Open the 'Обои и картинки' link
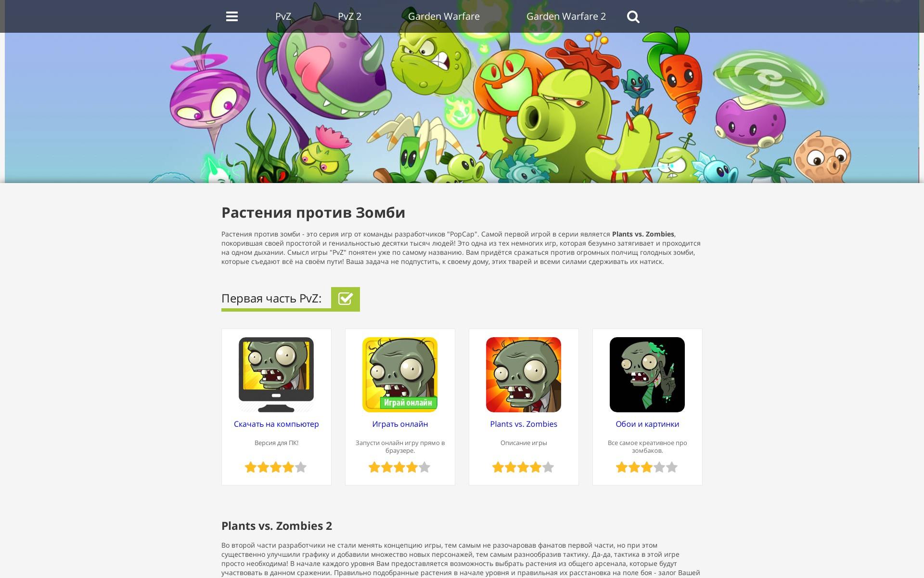Image resolution: width=924 pixels, height=578 pixels. (x=647, y=424)
